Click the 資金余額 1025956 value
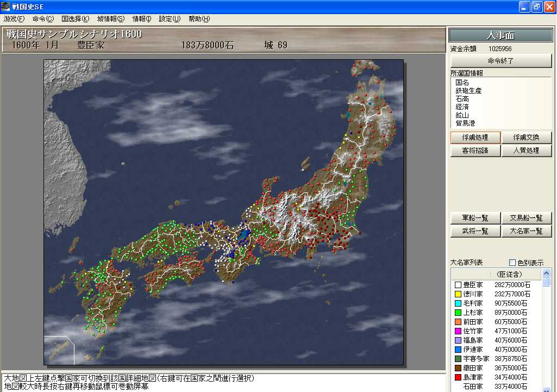Viewport: 557px width, 392px height. coord(500,49)
